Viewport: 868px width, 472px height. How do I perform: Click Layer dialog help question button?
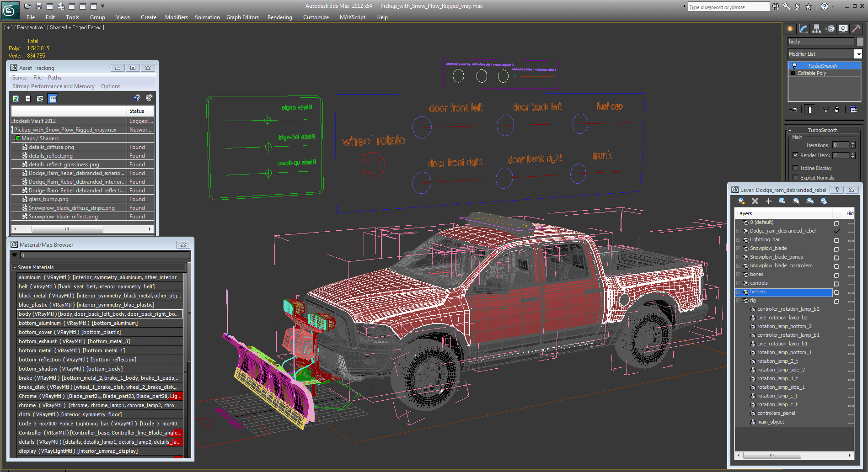click(837, 190)
